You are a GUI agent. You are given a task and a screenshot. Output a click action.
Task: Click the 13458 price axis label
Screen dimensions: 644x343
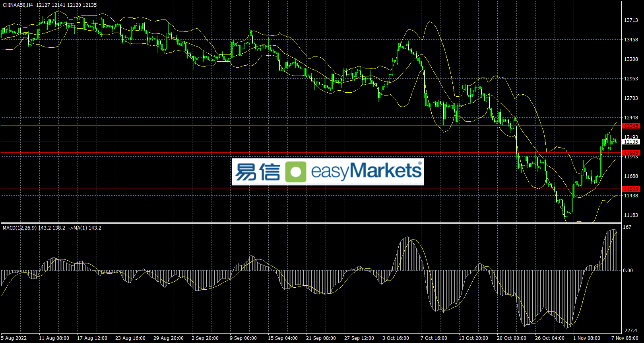pyautogui.click(x=631, y=40)
